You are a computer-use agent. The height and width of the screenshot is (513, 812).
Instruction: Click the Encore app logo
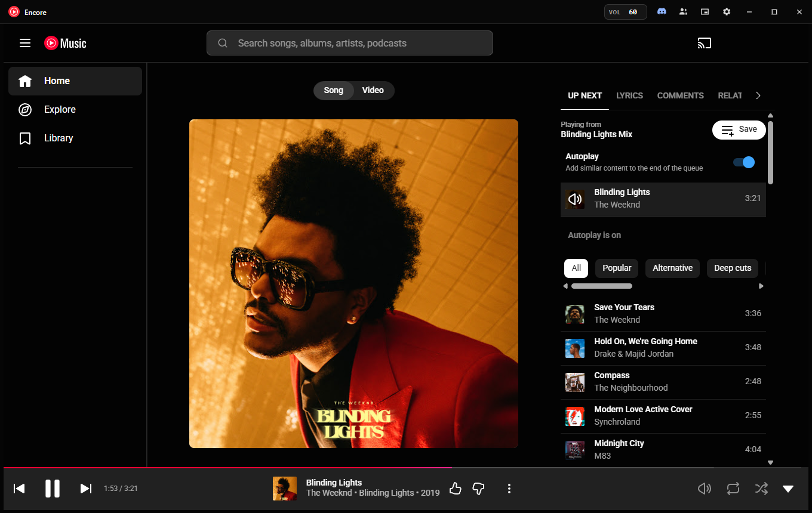coord(14,12)
